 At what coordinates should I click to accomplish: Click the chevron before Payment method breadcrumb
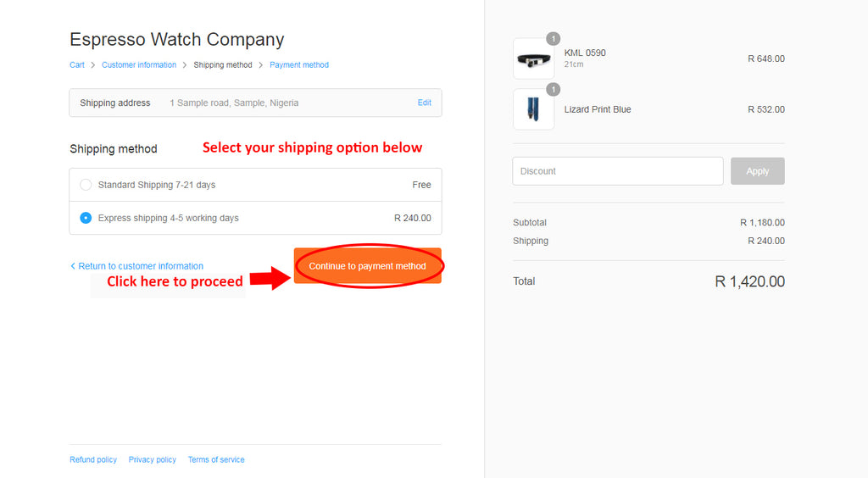tap(260, 65)
